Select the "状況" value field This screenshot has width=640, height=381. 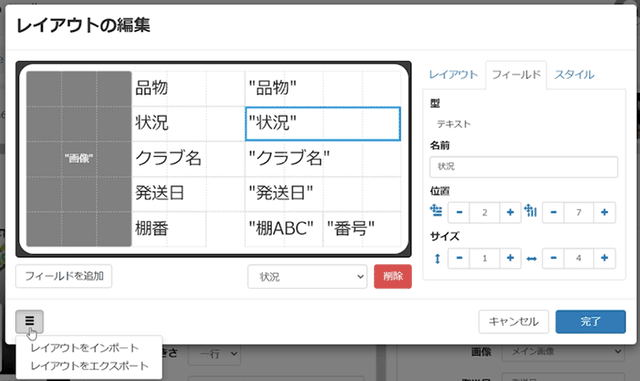[323, 124]
